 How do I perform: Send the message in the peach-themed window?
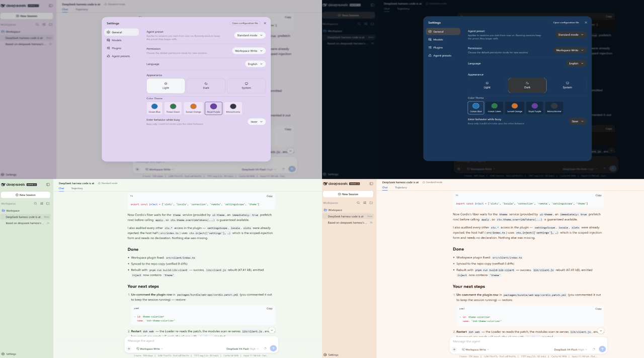(602, 349)
